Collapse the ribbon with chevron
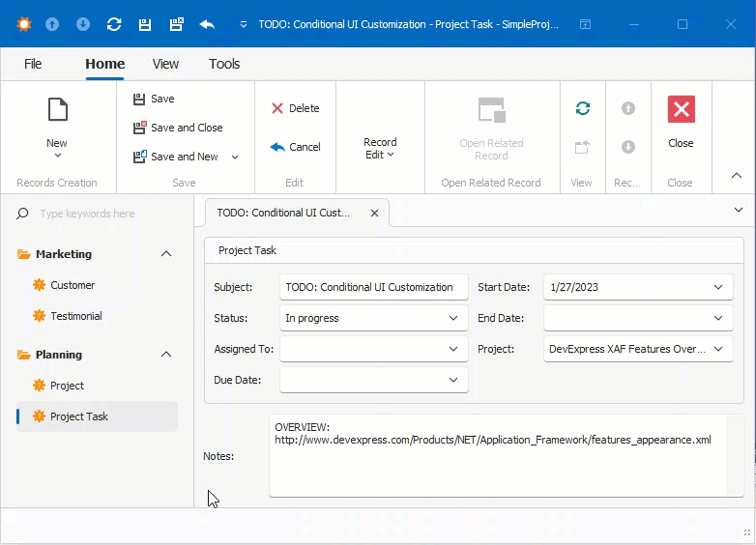This screenshot has width=756, height=545. point(737,176)
